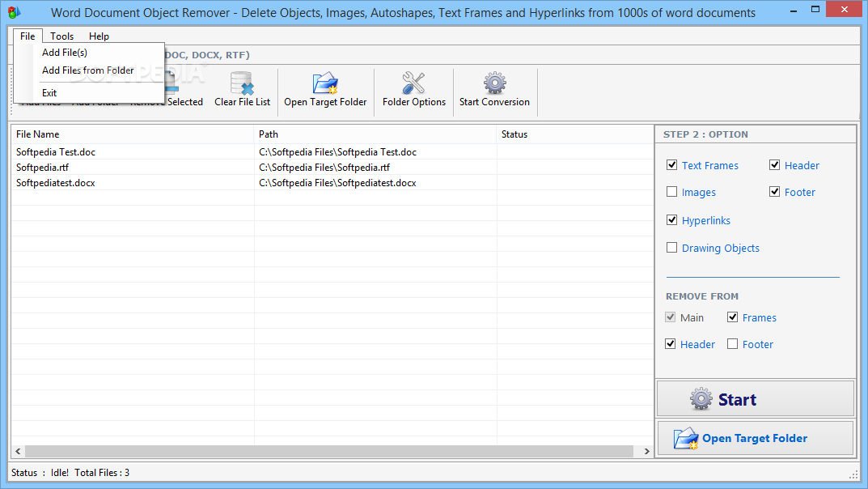Select the Softpediatest.docx file row
The height and width of the screenshot is (489, 868).
[x=332, y=183]
